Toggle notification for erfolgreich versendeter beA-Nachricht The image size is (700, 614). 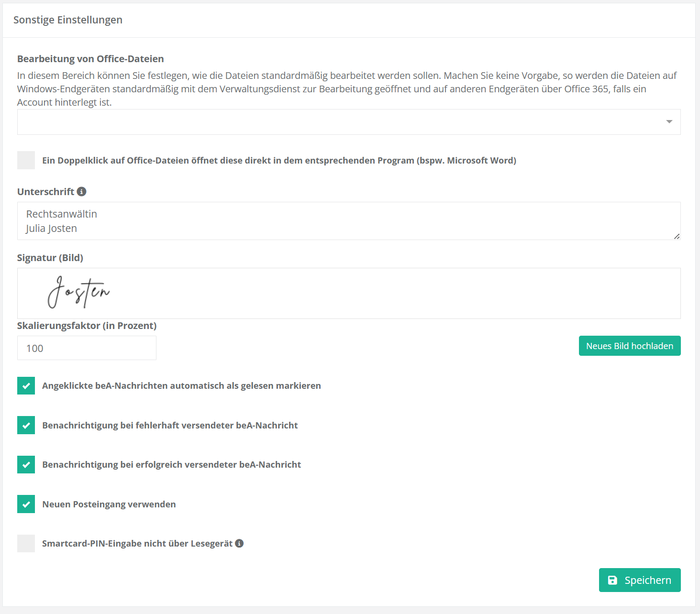(x=26, y=464)
